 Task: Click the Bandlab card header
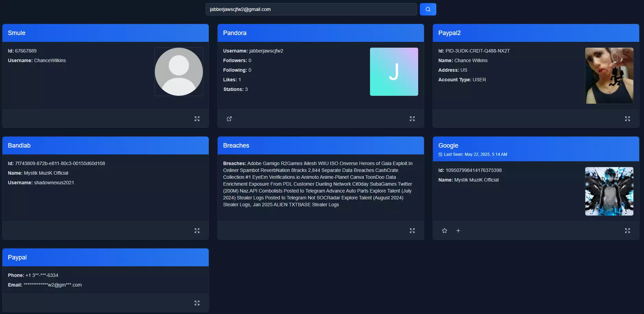105,146
